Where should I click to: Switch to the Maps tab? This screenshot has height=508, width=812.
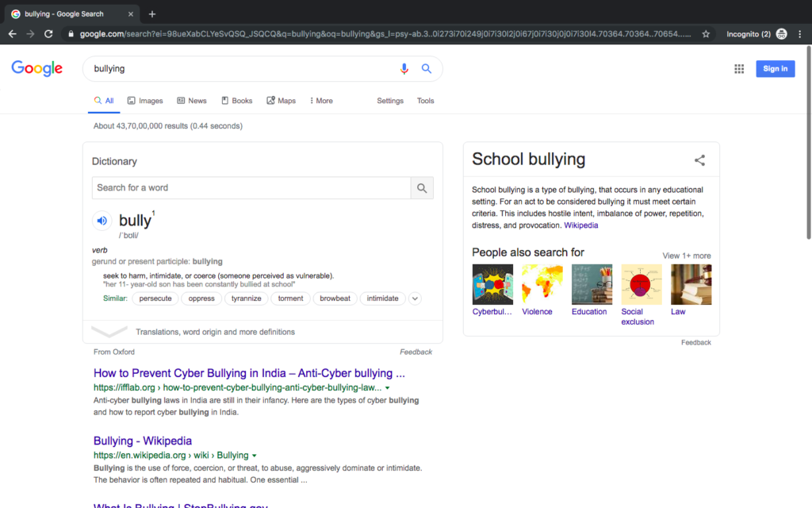(x=282, y=101)
